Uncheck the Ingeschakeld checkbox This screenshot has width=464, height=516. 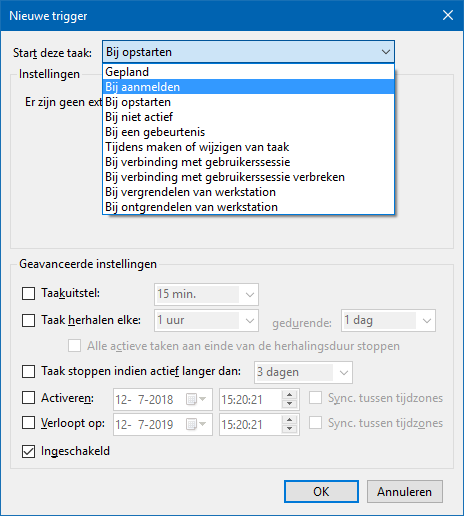(28, 451)
